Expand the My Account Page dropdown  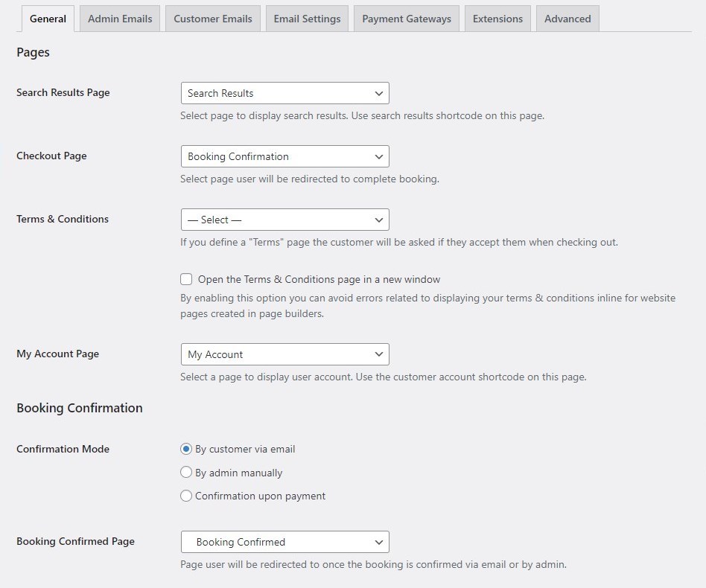284,354
